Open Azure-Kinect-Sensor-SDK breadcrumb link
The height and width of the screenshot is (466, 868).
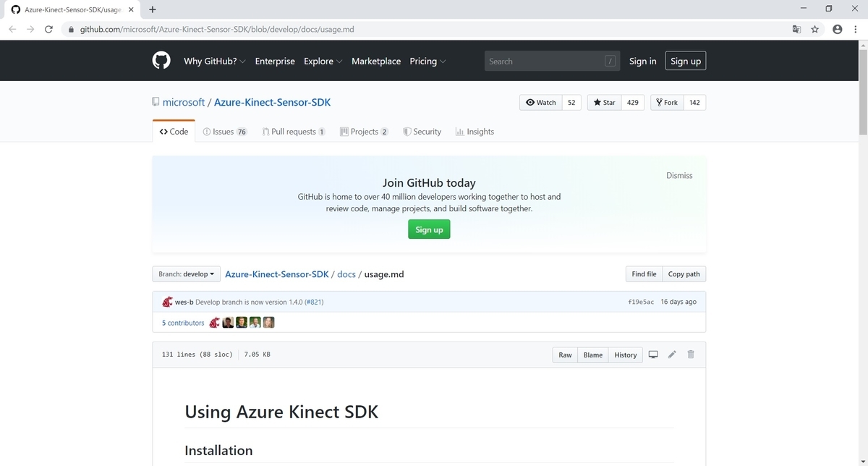[277, 274]
